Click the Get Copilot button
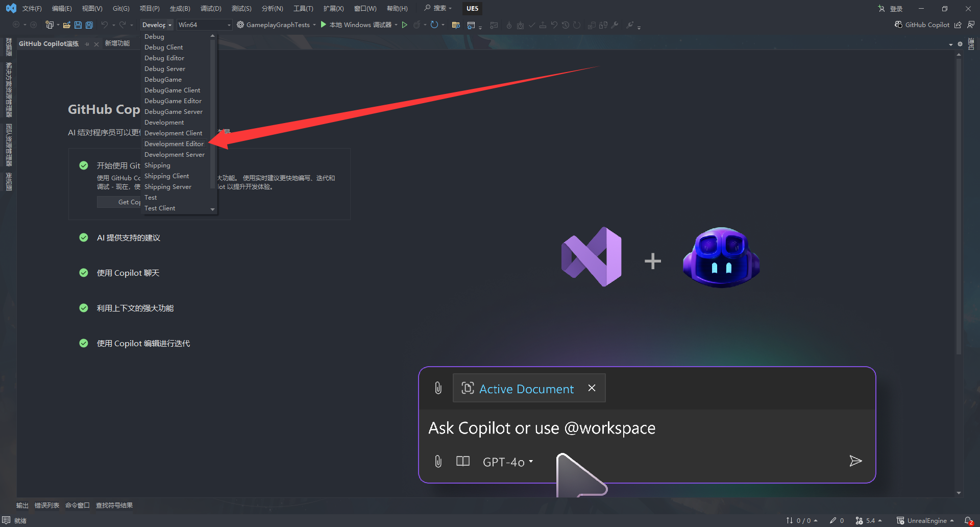This screenshot has height=527, width=980. 119,202
